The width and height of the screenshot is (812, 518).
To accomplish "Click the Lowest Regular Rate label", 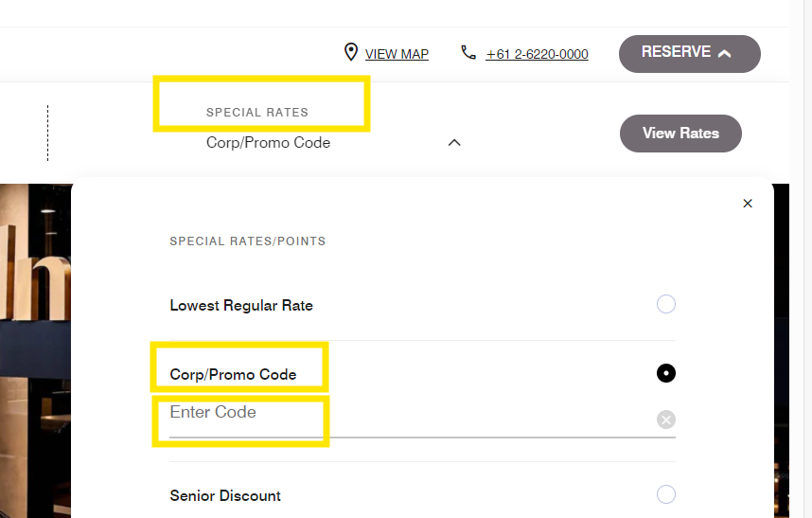I will pos(241,306).
